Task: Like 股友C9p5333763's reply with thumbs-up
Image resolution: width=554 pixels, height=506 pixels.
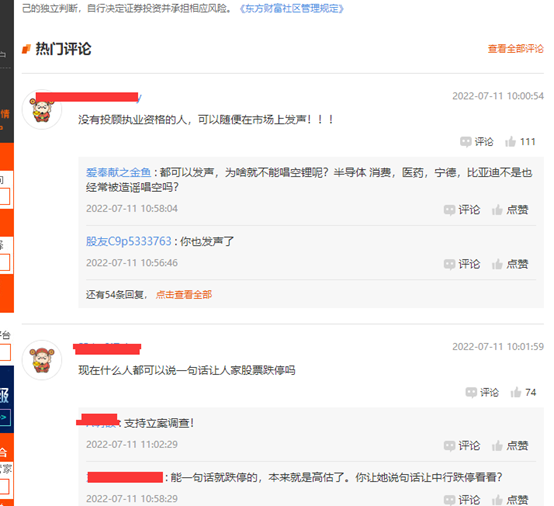Action: pyautogui.click(x=510, y=264)
